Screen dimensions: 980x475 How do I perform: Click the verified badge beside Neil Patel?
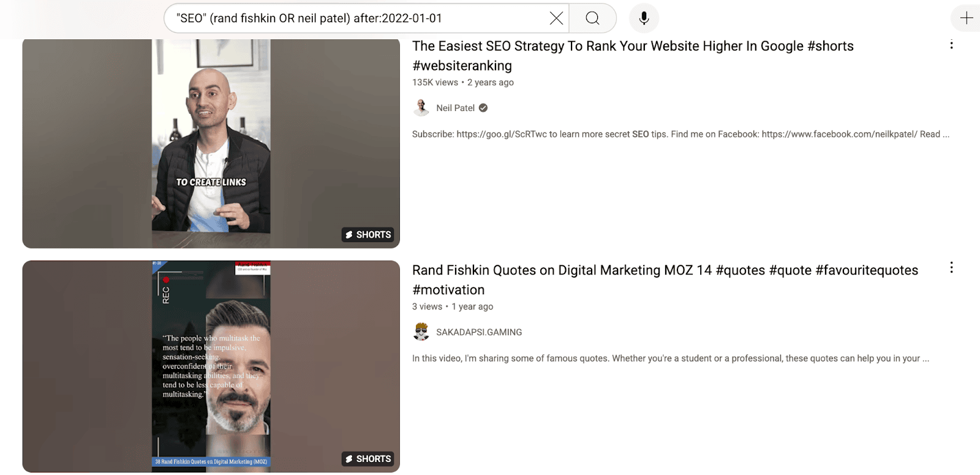tap(483, 108)
